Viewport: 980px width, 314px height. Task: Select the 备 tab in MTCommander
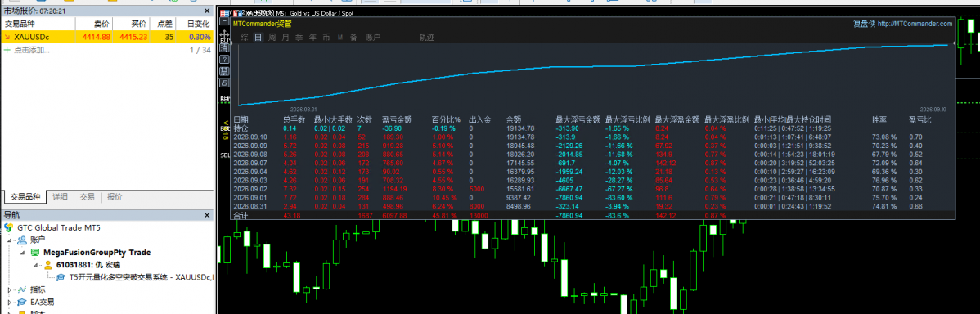coord(353,38)
